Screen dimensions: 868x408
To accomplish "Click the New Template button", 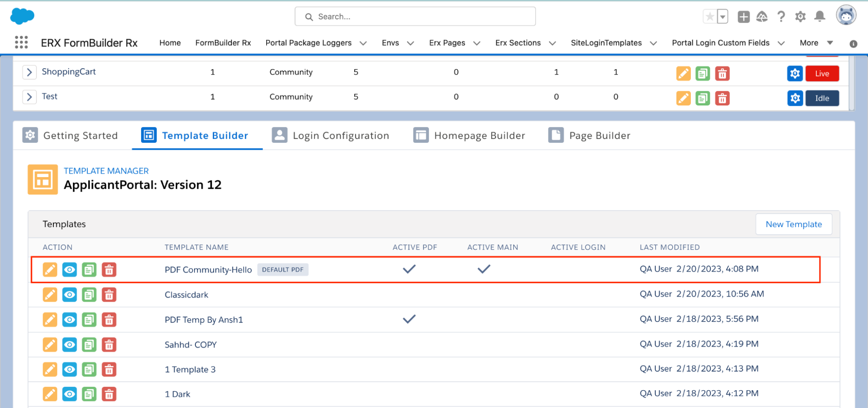I will click(793, 224).
